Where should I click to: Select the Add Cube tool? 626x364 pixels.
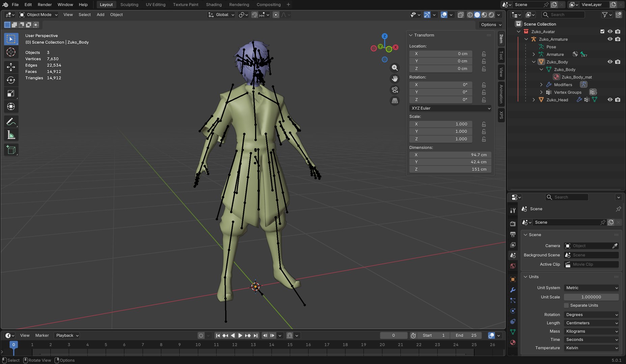11,150
